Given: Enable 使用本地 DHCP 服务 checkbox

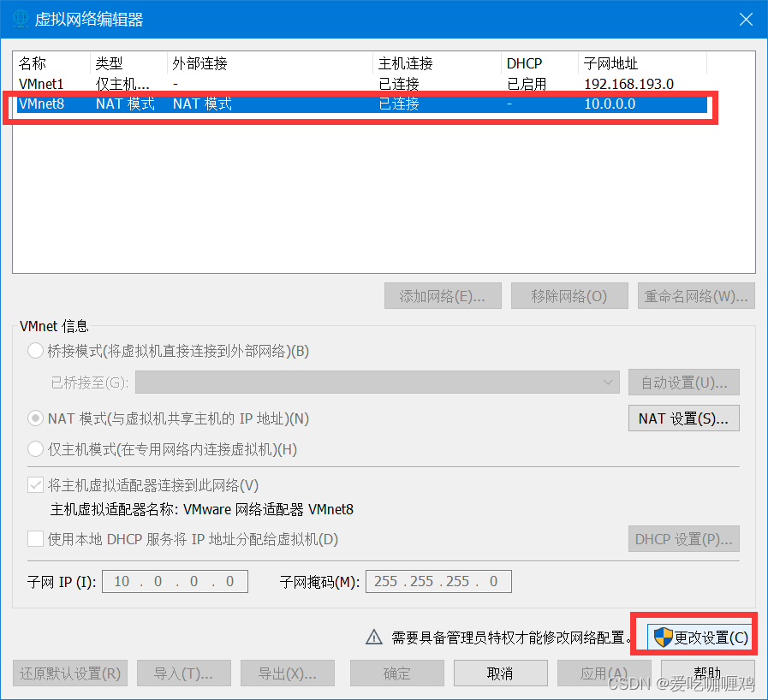Looking at the screenshot, I should tap(35, 539).
